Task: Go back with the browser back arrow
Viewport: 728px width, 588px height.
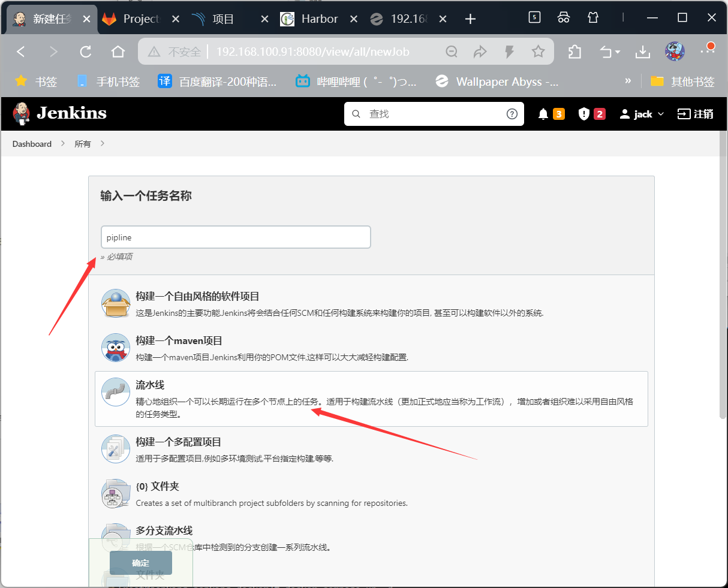Action: [x=21, y=52]
